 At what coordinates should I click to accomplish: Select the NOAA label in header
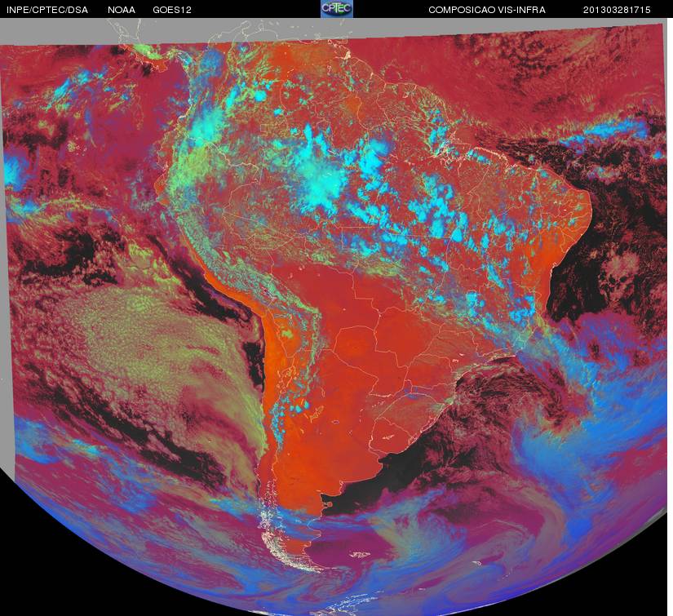point(122,10)
